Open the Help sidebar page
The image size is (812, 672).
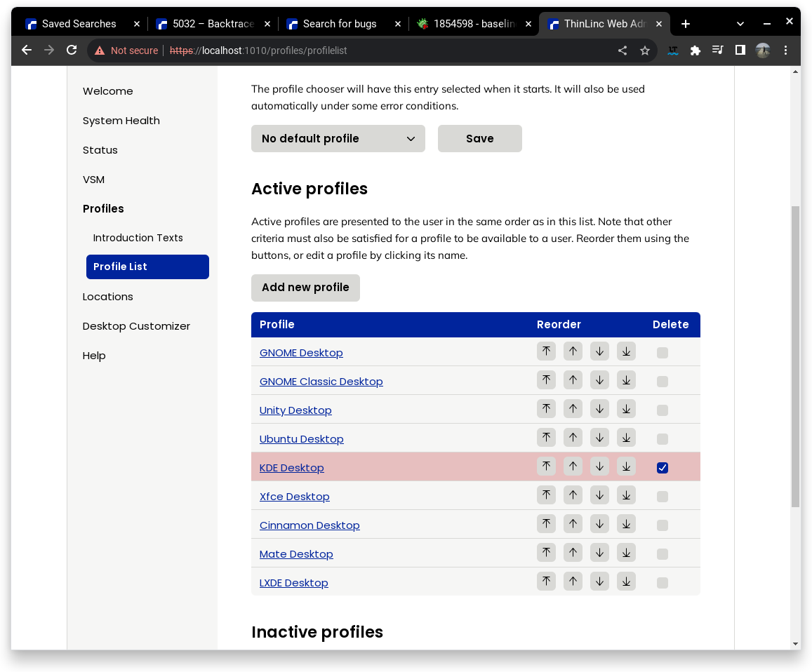coord(94,356)
